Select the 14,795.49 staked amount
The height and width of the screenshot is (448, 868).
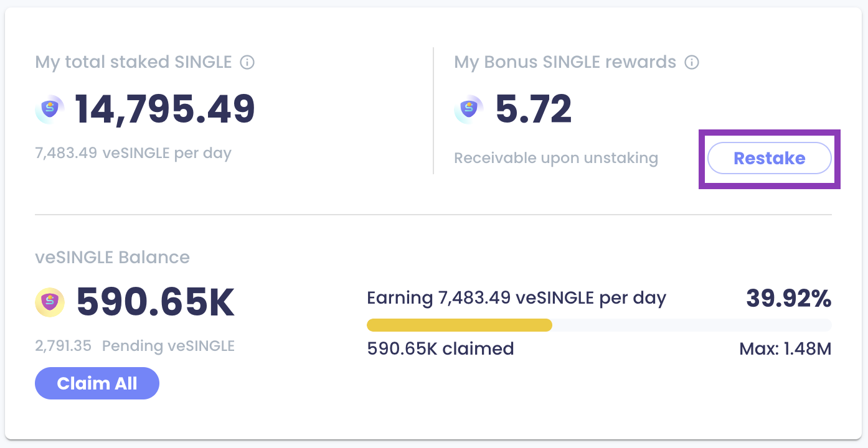(165, 110)
